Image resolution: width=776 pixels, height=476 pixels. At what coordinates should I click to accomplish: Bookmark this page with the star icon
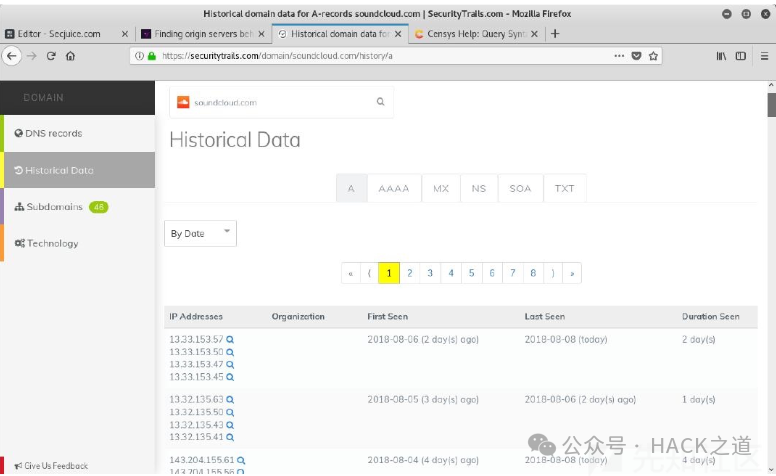653,56
